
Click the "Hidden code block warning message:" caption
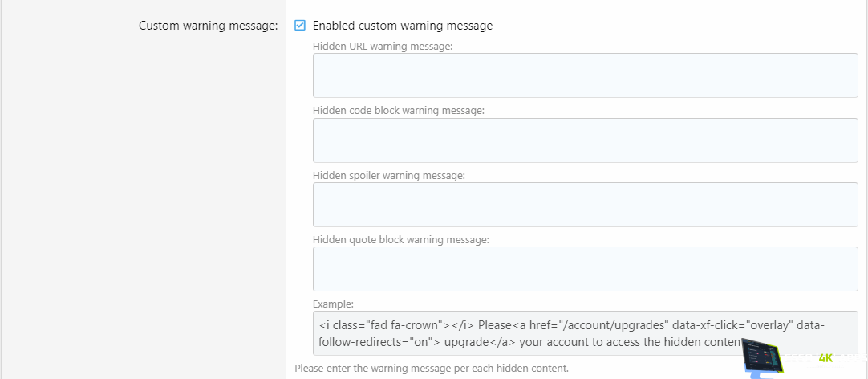point(398,110)
